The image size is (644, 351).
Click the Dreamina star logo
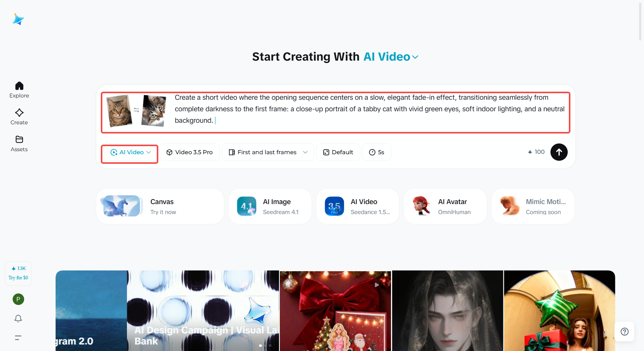[x=18, y=19]
